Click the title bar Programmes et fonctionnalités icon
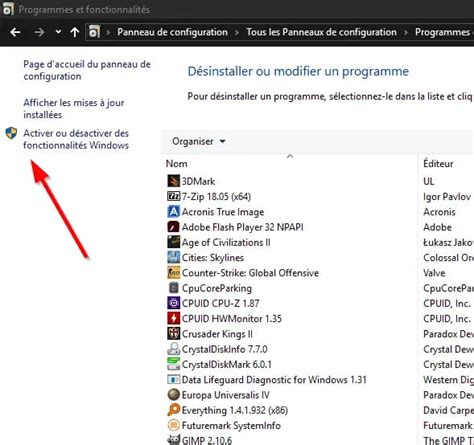This screenshot has width=474, height=445. click(8, 9)
